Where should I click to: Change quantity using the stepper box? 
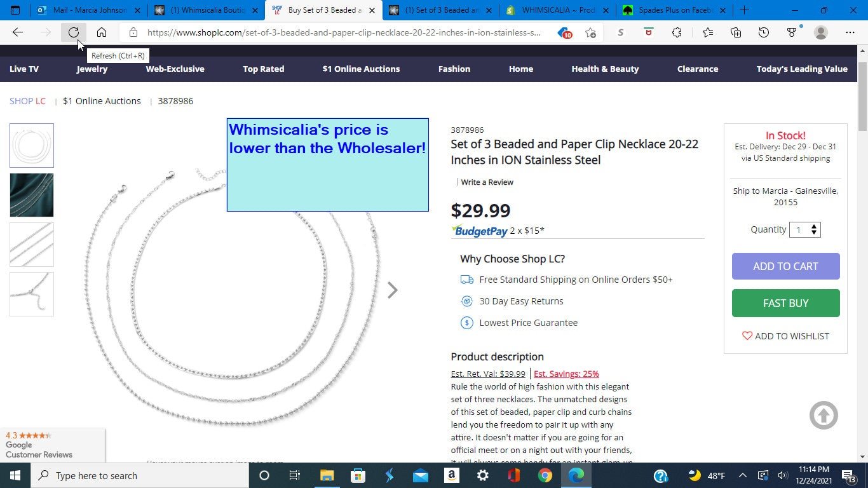click(805, 229)
